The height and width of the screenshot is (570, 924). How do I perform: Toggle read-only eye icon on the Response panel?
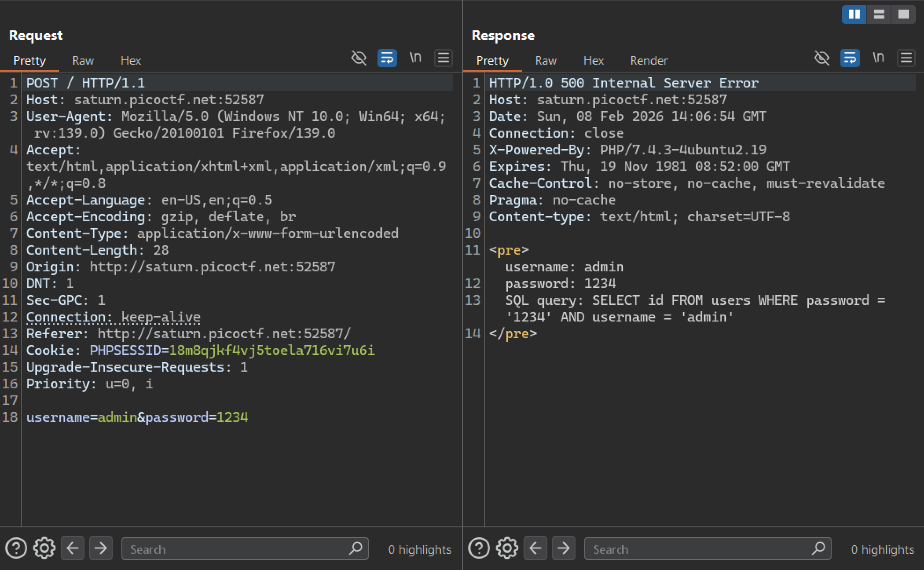(x=822, y=58)
